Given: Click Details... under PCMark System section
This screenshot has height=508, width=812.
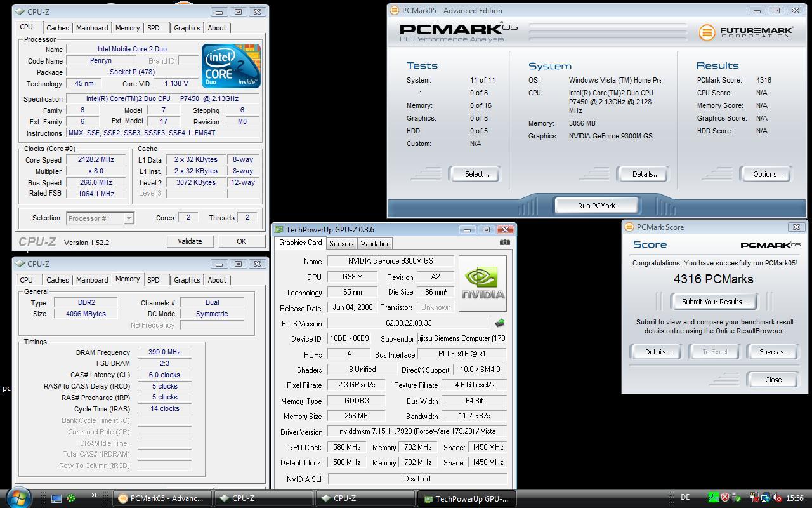Looking at the screenshot, I should [x=643, y=174].
